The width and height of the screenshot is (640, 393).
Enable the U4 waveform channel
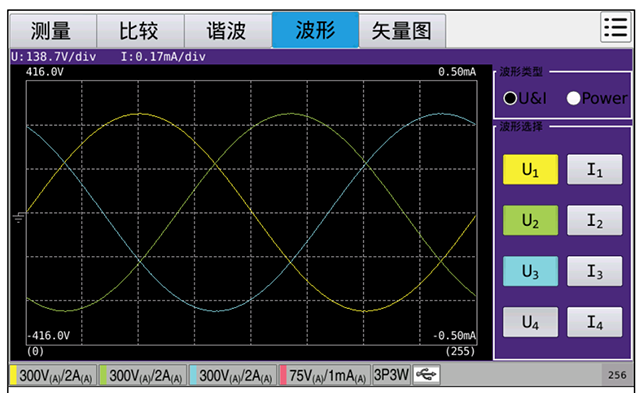530,322
